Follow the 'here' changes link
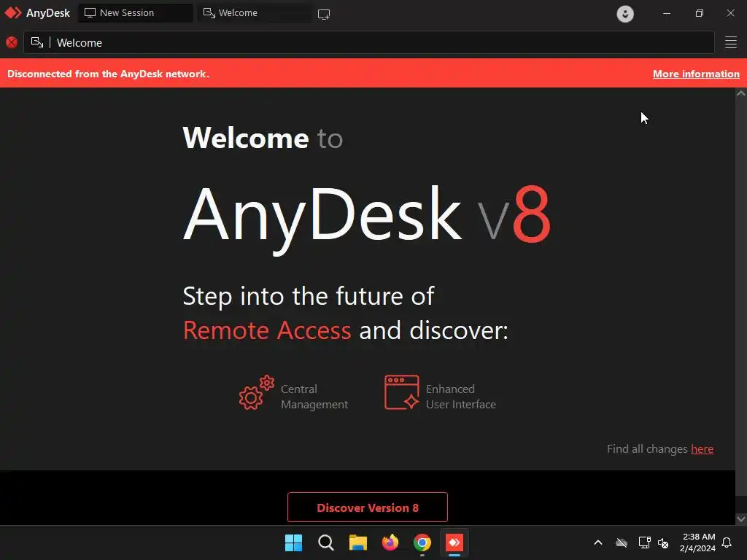Image resolution: width=747 pixels, height=560 pixels. [x=703, y=449]
